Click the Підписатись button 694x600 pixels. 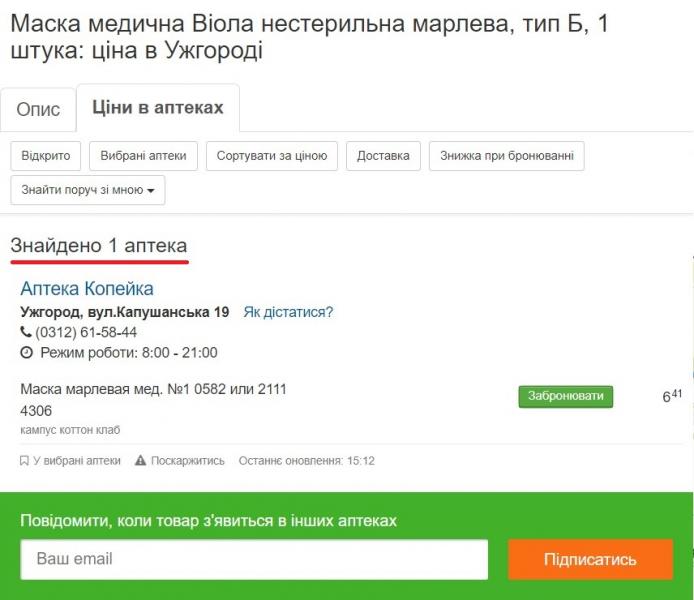pyautogui.click(x=590, y=559)
